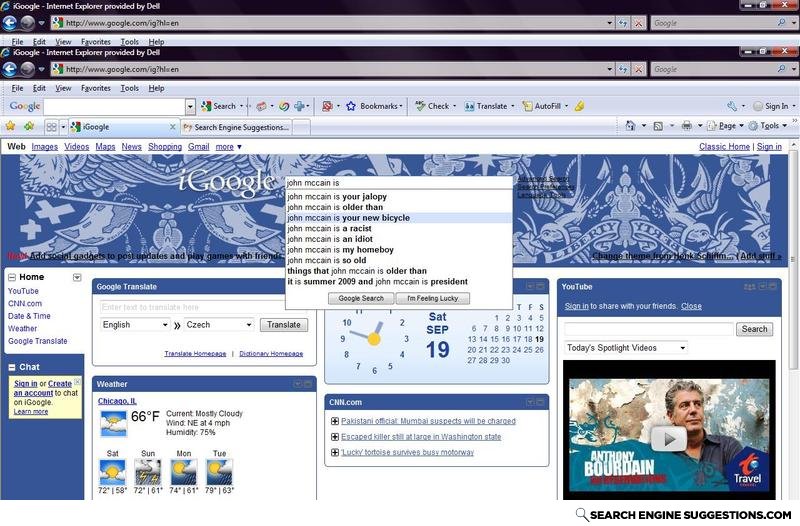Click the Back arrow in front IE window
This screenshot has width=800, height=526.
tap(10, 69)
